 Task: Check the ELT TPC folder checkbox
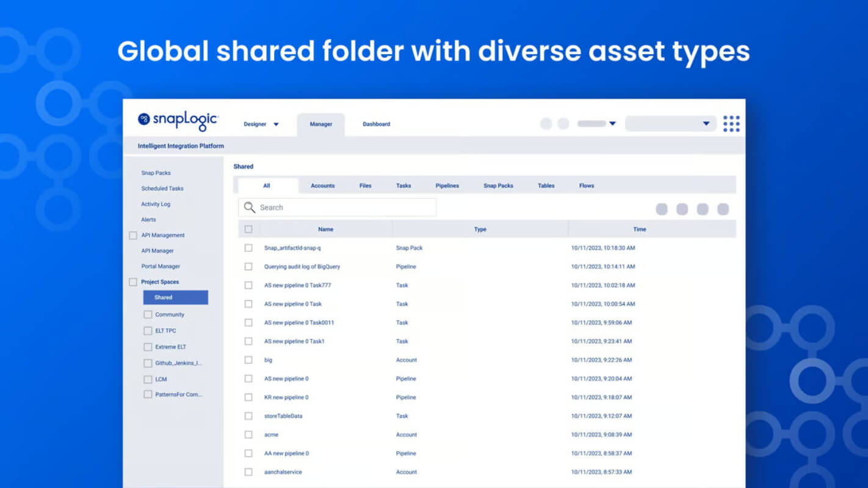(148, 331)
